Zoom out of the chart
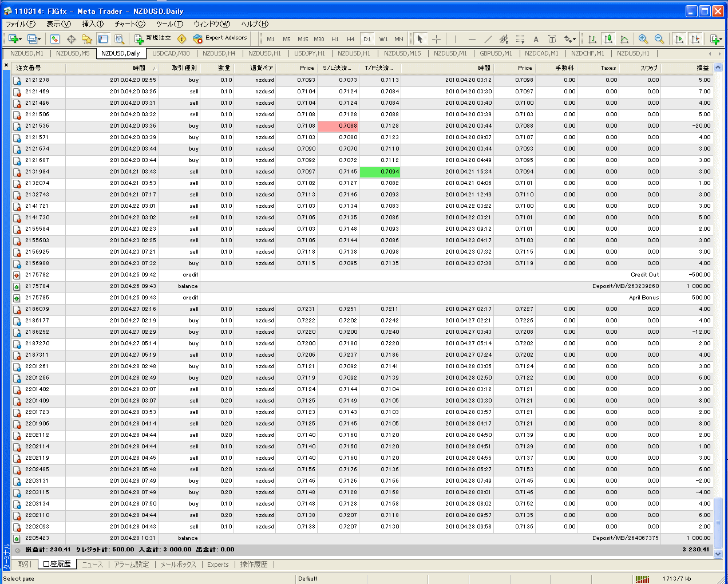Screen dimensions: 728x584 click(659, 39)
